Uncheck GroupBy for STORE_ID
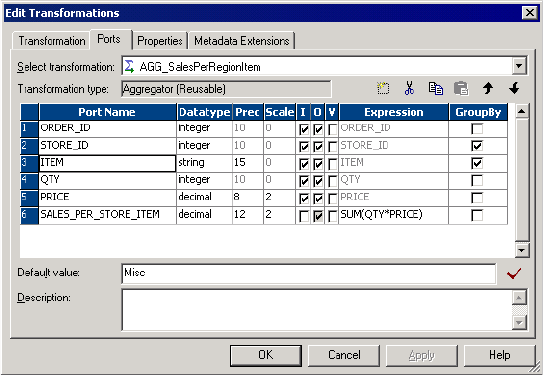Screen dimensions: 543x375 point(477,146)
